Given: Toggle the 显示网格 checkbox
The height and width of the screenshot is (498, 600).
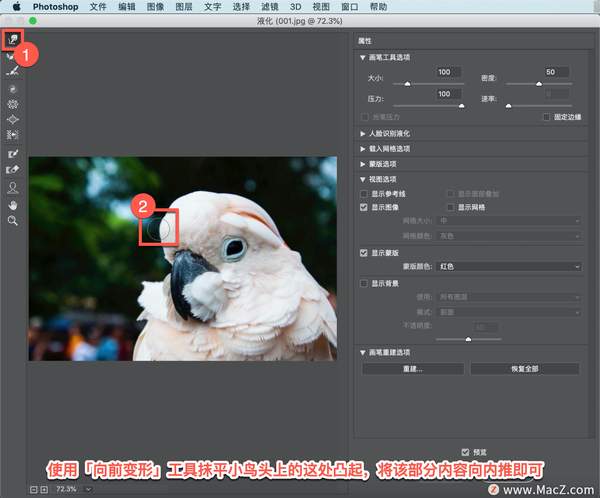Looking at the screenshot, I should click(x=451, y=207).
